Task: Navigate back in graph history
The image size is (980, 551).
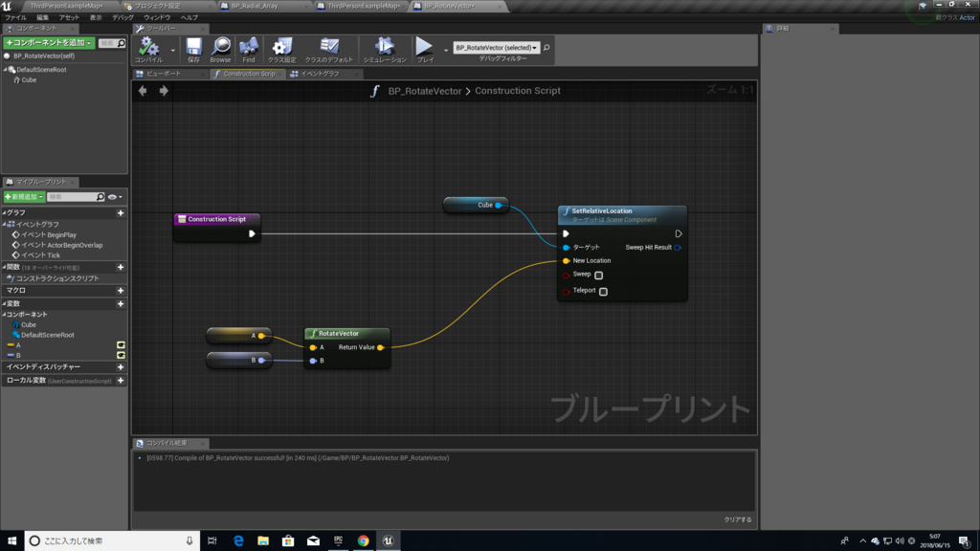Action: coord(143,91)
